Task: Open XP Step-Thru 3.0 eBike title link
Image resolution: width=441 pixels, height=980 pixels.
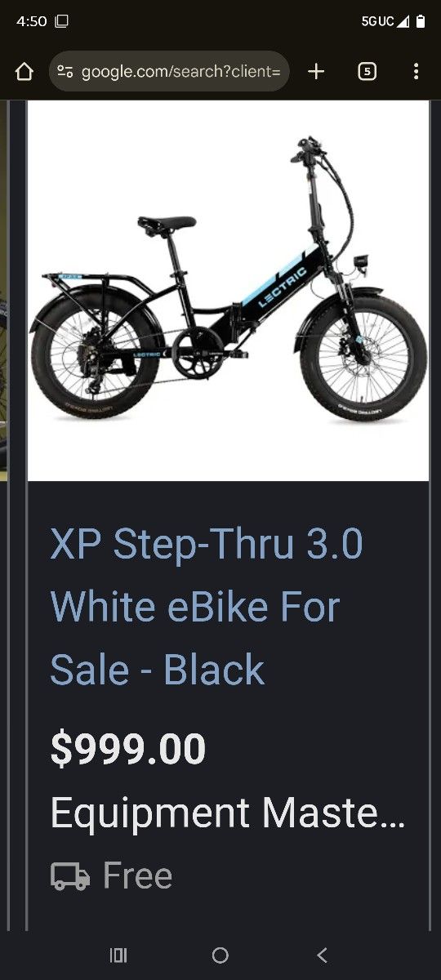Action: coord(207,607)
